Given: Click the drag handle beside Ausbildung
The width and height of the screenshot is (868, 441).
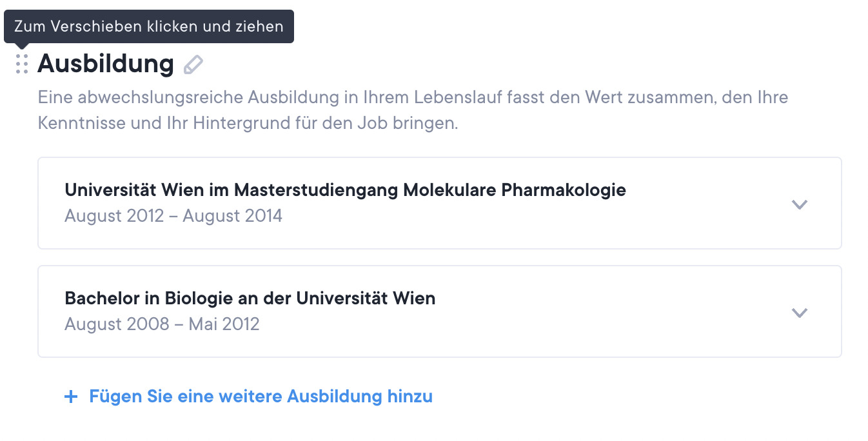Looking at the screenshot, I should (x=22, y=64).
